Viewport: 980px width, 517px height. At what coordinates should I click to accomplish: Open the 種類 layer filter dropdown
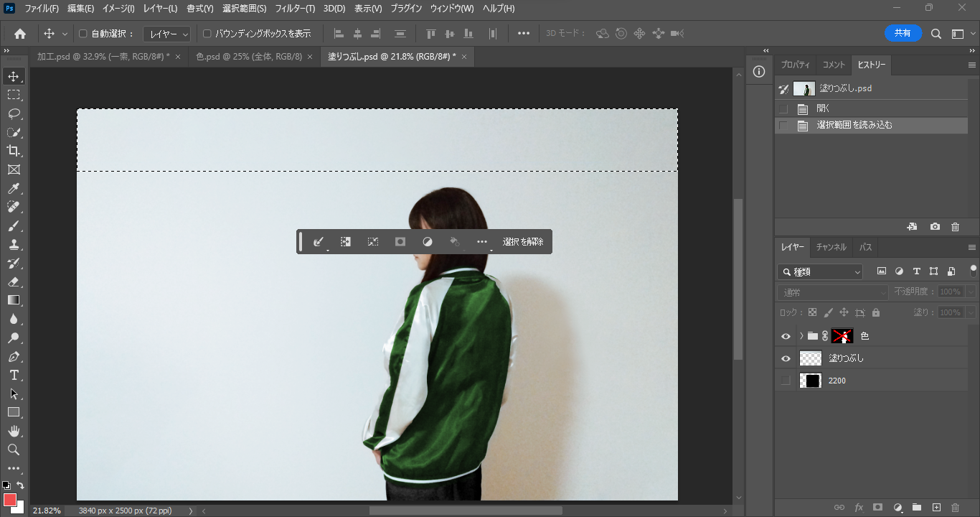coord(821,272)
